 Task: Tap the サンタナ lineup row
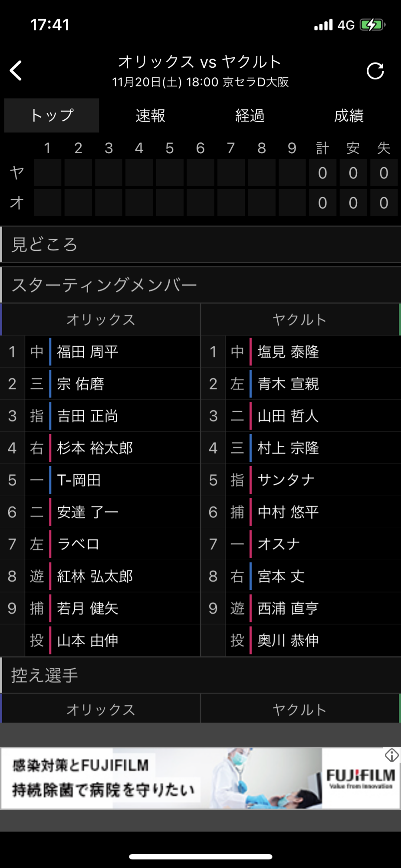pos(301,480)
